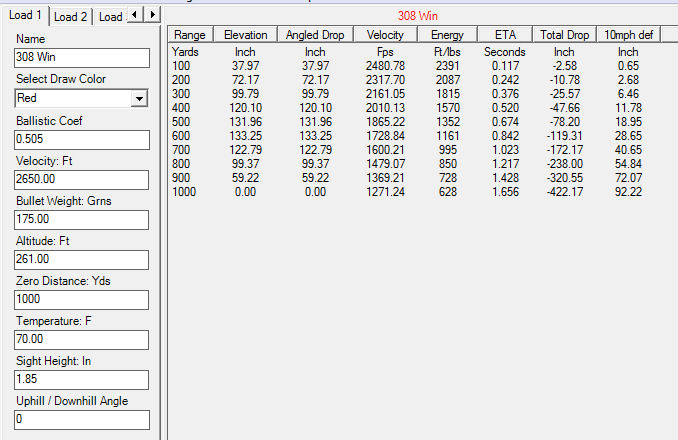Click the left tab-scroll arrow
Image resolution: width=678 pixels, height=440 pixels.
135,15
